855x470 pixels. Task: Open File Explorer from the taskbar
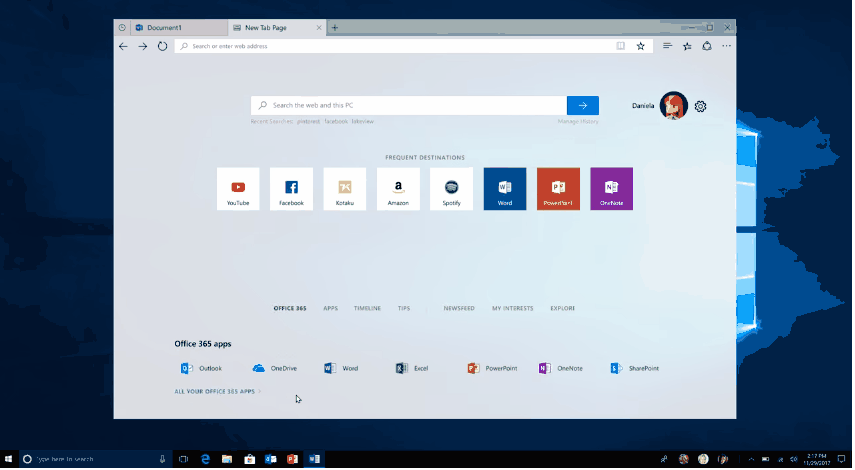227,459
